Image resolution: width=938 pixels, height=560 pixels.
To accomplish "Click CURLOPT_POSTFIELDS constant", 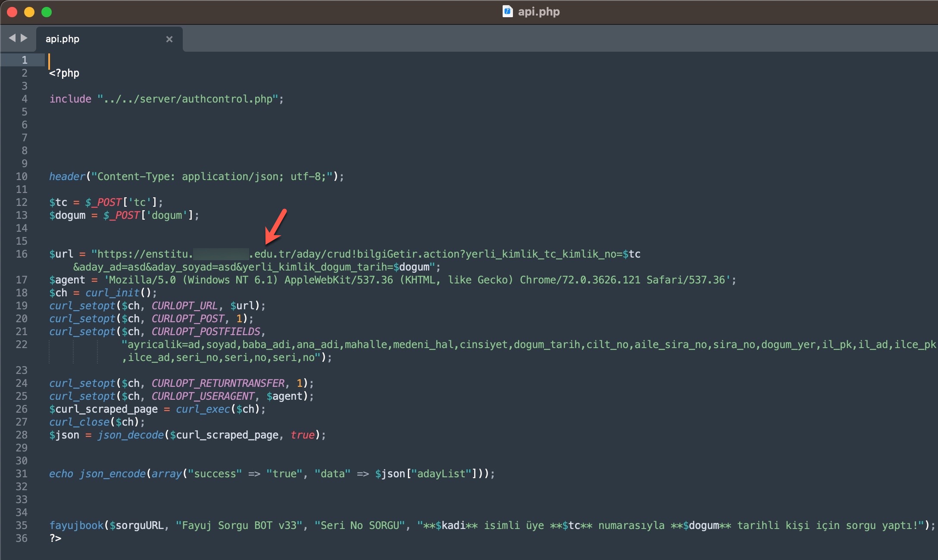I will [206, 332].
